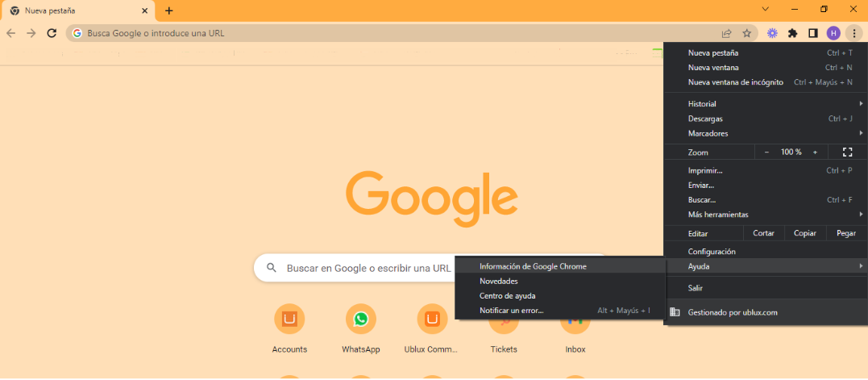Open the Ublux Comm shortcut
This screenshot has width=868, height=380.
(x=432, y=319)
